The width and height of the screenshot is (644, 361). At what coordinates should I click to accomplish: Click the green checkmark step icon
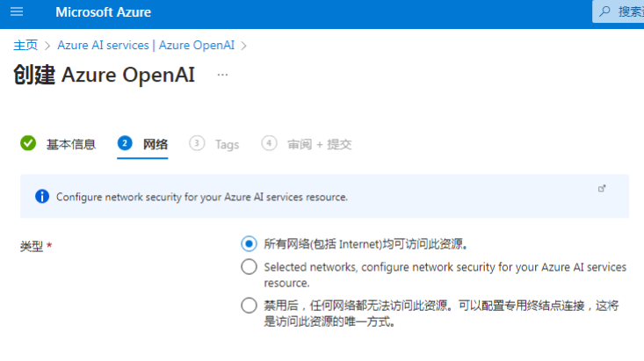(28, 143)
